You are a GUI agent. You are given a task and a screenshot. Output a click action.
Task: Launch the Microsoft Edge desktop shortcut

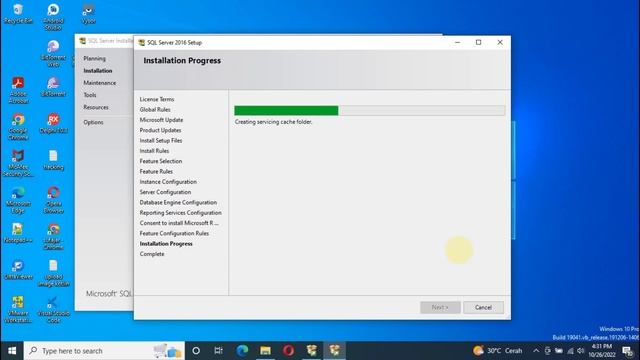point(18,200)
